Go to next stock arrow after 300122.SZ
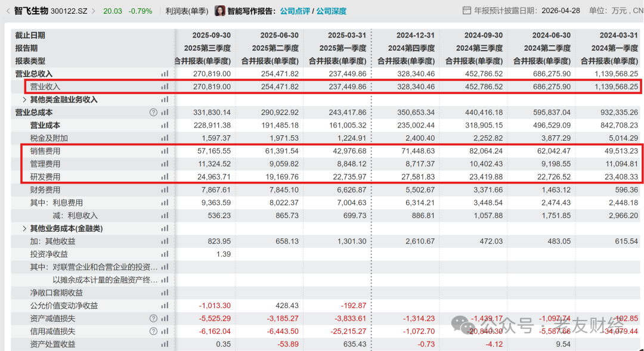The image size is (644, 351). pos(93,11)
